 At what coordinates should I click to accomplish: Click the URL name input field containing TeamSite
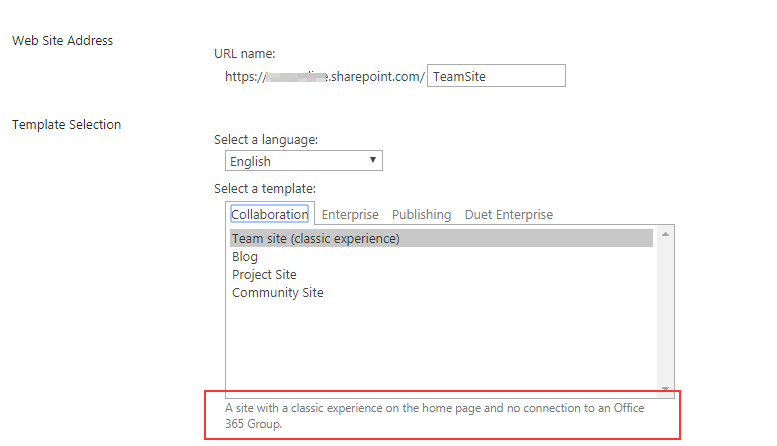coord(496,76)
